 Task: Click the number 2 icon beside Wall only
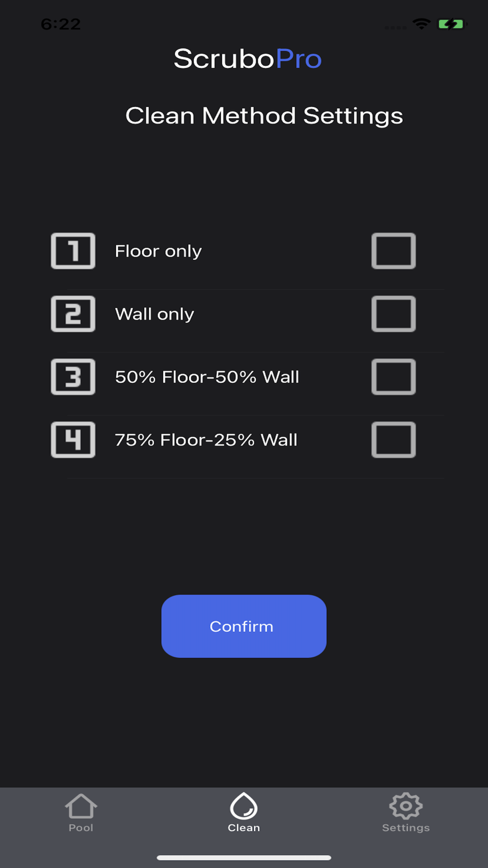click(x=73, y=314)
